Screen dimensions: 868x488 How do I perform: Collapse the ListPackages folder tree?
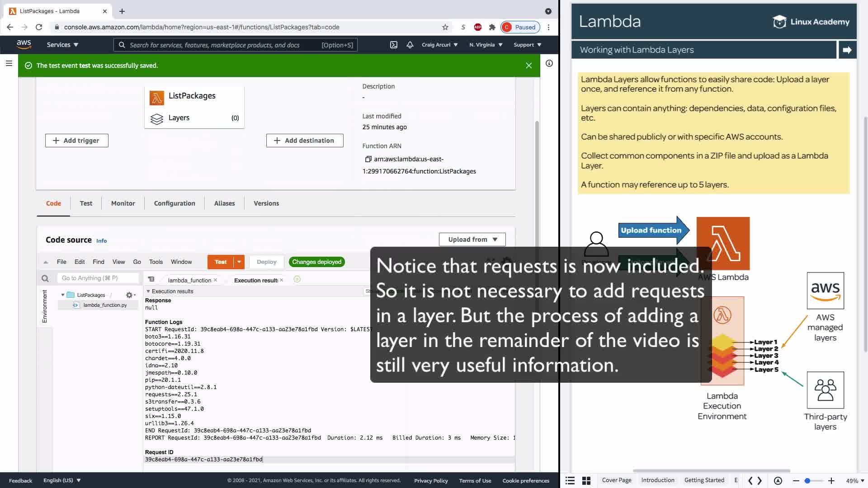(x=63, y=295)
